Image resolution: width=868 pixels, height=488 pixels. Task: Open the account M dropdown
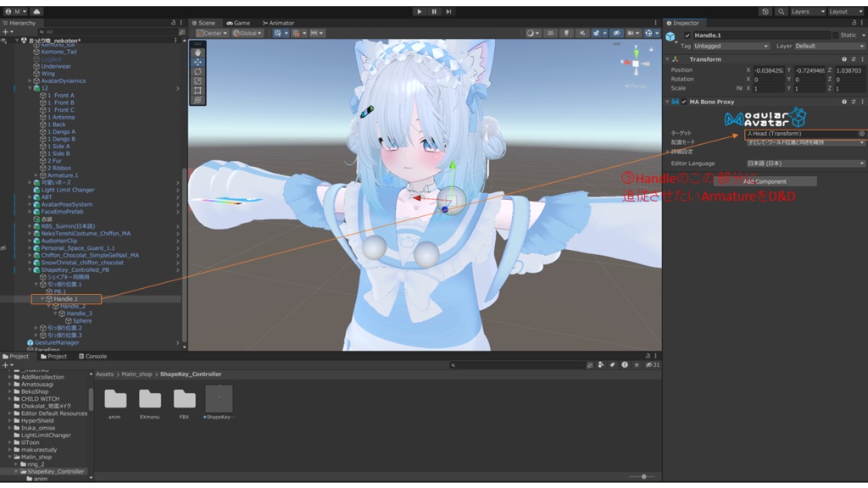pyautogui.click(x=15, y=12)
